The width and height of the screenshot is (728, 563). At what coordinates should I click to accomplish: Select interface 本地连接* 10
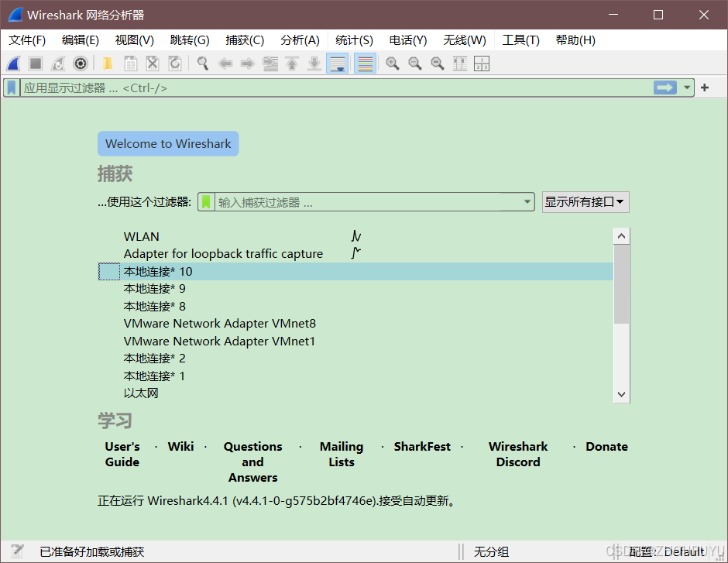[355, 271]
